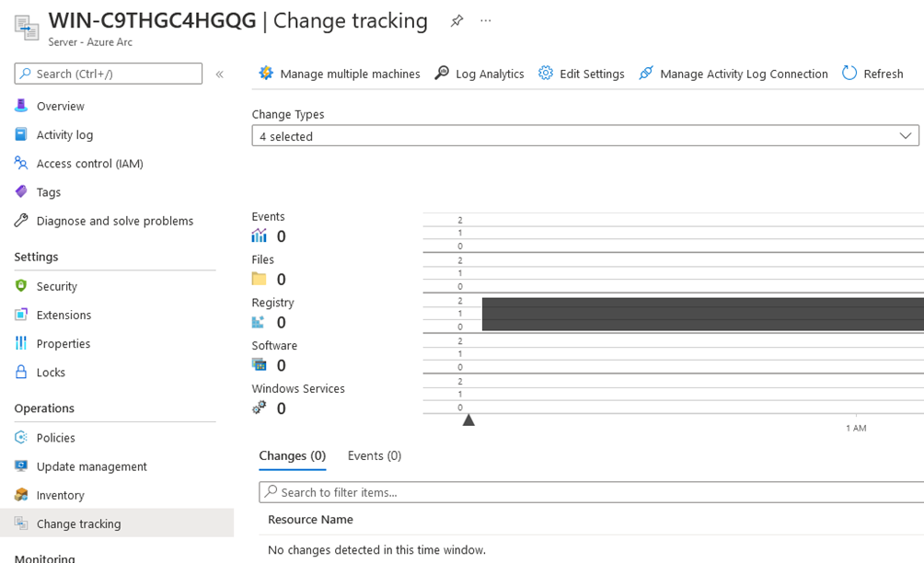Screen dimensions: 924x563
Task: Collapse the left navigation sidebar
Action: click(x=220, y=75)
